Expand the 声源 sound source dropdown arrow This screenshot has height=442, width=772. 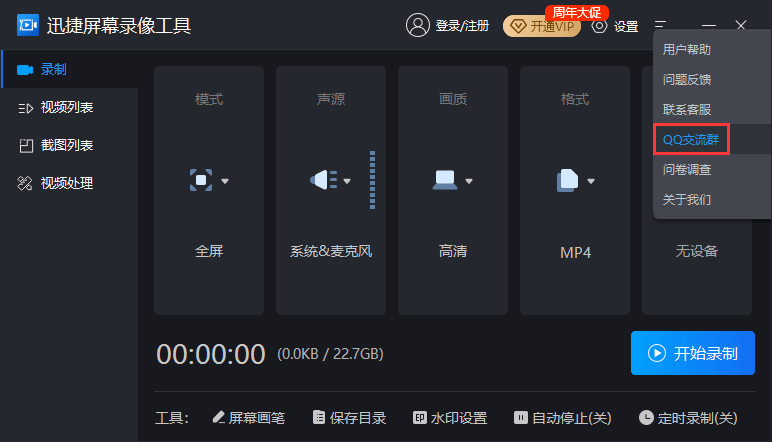pos(348,181)
